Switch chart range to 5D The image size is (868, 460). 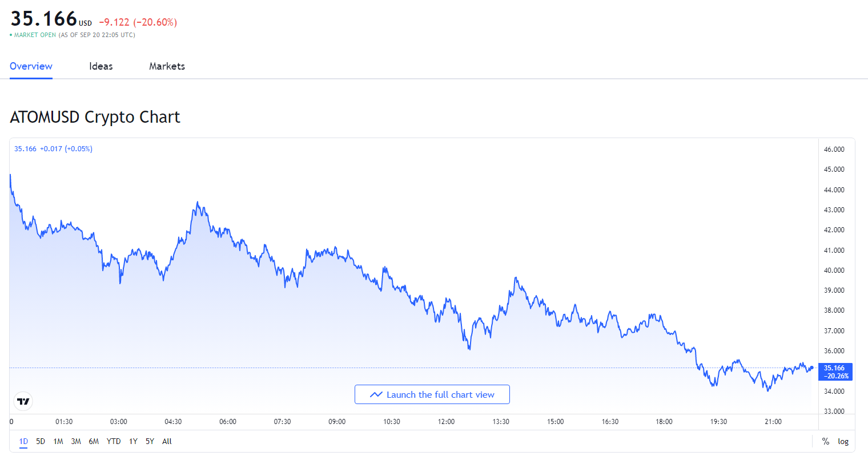[x=40, y=441]
